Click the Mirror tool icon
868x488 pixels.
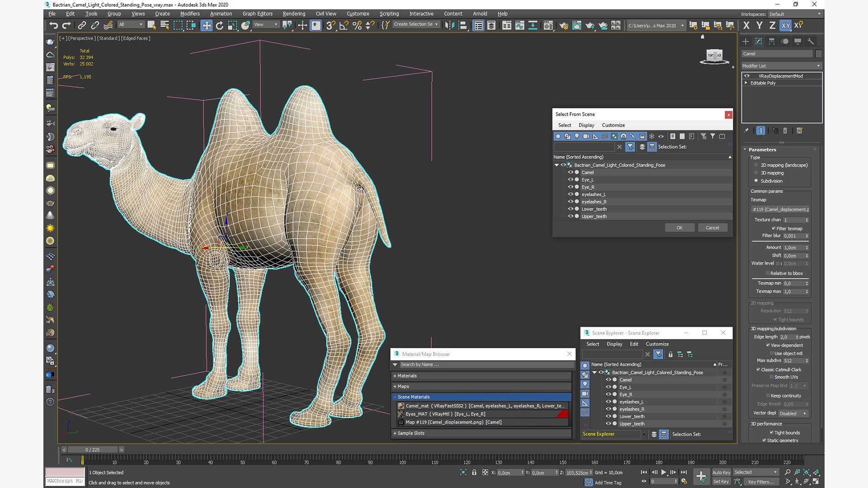449,25
